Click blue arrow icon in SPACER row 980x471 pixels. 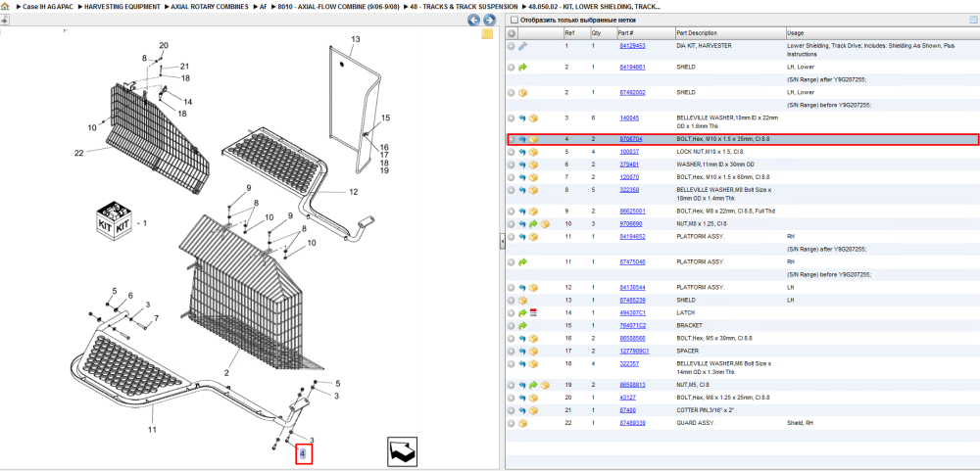click(x=522, y=352)
